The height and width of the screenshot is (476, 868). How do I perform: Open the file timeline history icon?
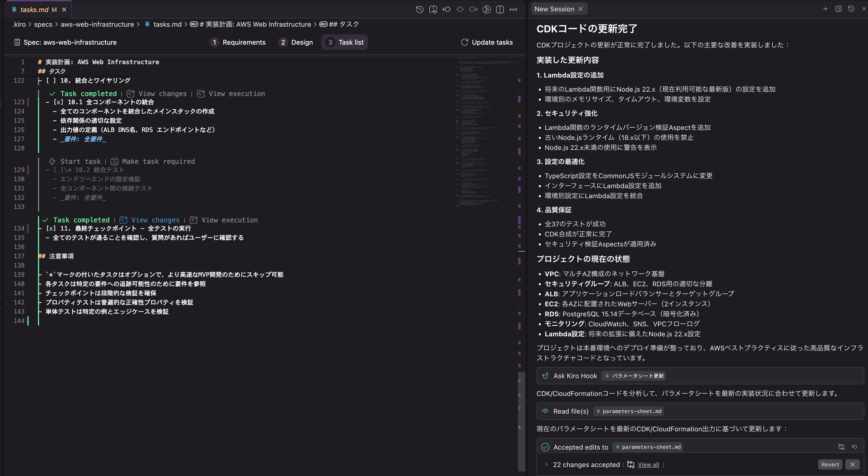pos(420,9)
